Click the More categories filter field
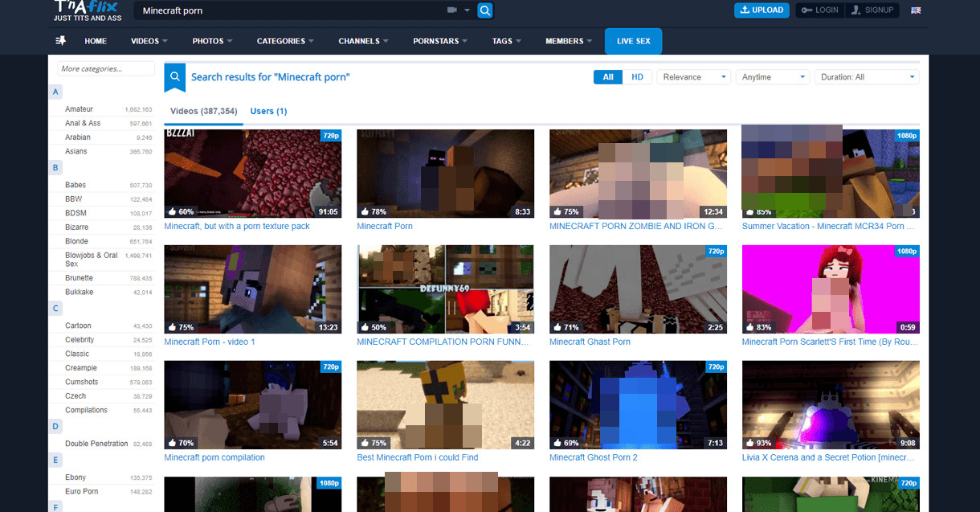Viewport: 980px width, 512px height. click(x=105, y=69)
